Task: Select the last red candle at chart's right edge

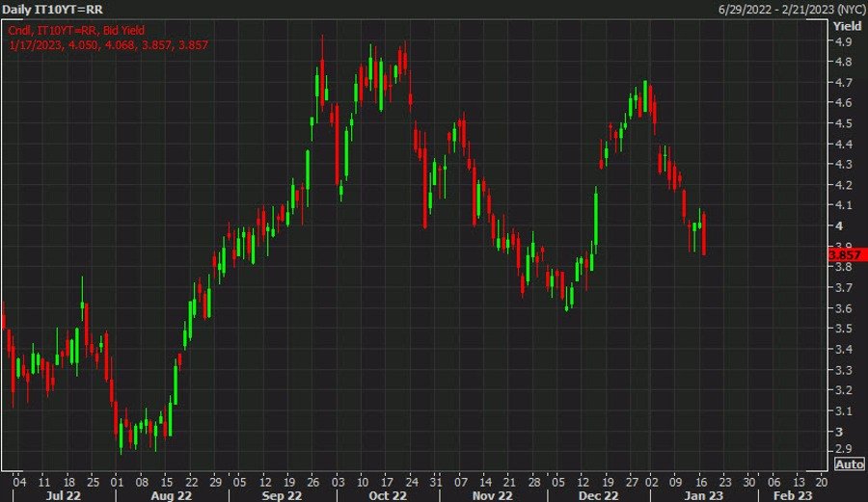Action: pyautogui.click(x=704, y=234)
